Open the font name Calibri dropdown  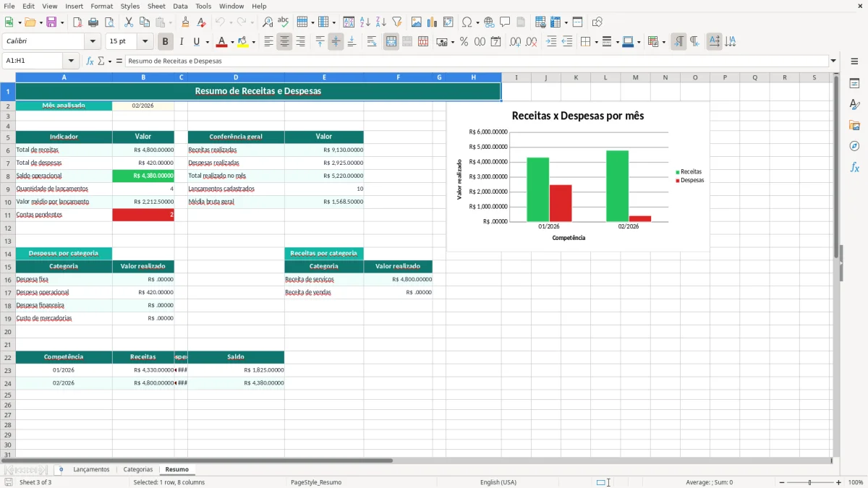click(92, 42)
